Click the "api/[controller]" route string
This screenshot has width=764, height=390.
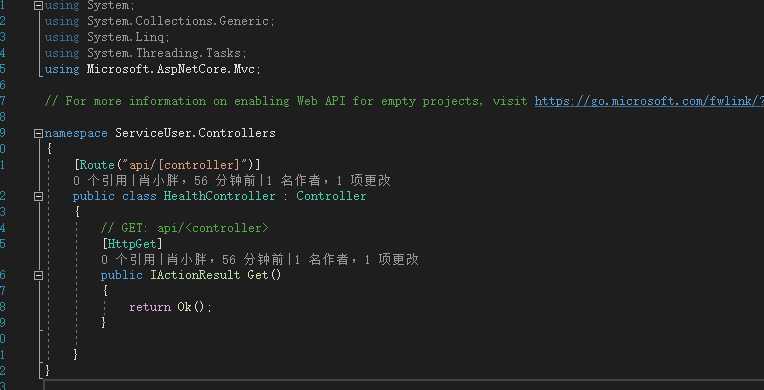tap(188, 165)
